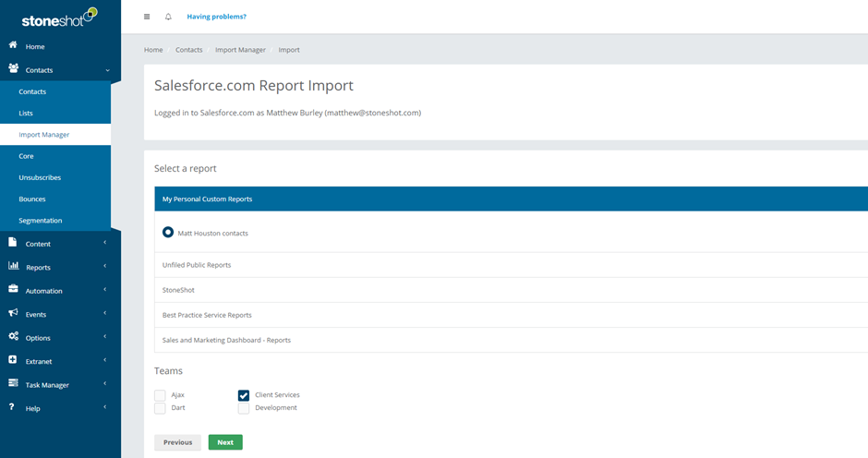Open the Unsubscribes submenu item
This screenshot has width=868, height=458.
tap(55, 178)
